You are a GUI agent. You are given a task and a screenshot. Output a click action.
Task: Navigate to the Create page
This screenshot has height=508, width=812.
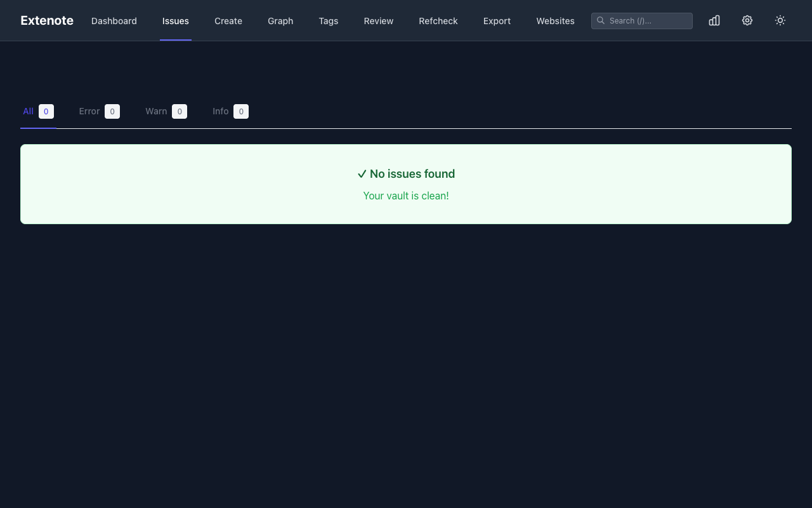(228, 21)
